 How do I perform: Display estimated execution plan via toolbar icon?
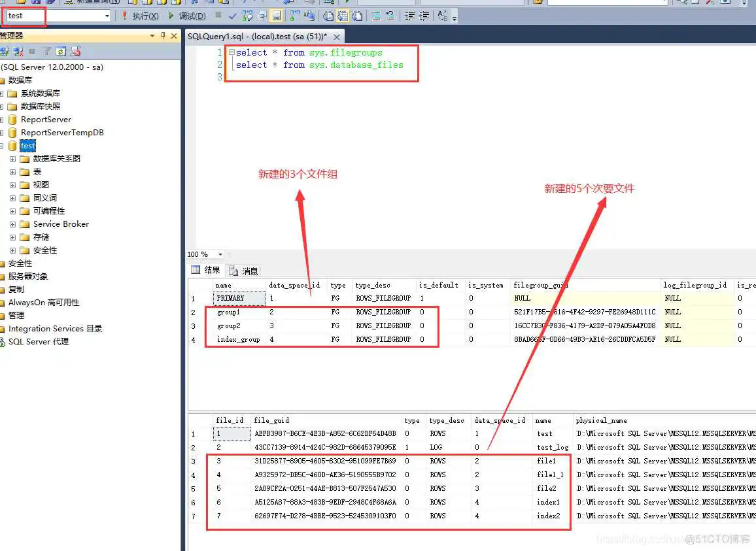[247, 15]
